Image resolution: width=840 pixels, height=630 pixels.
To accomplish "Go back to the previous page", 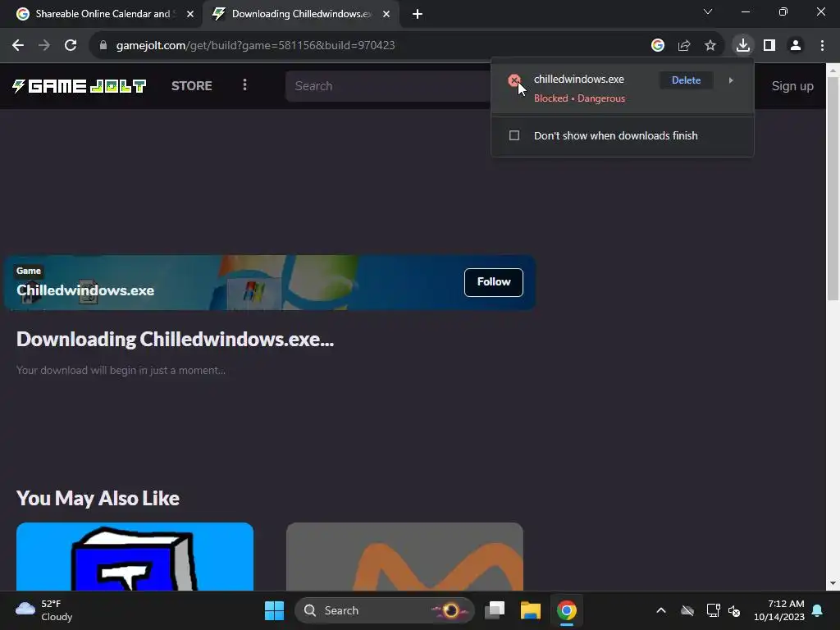I will pyautogui.click(x=18, y=46).
